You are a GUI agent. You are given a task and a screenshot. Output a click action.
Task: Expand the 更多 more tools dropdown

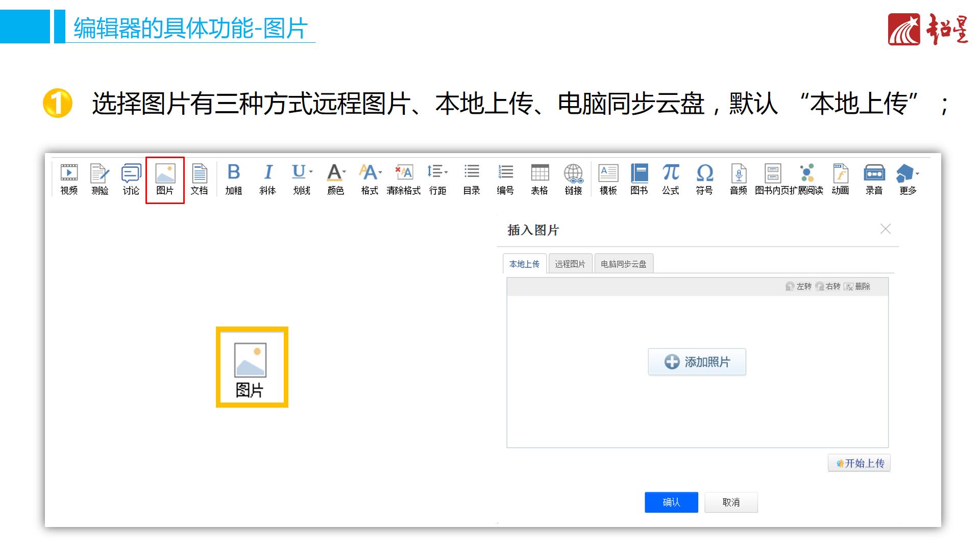pos(917,174)
